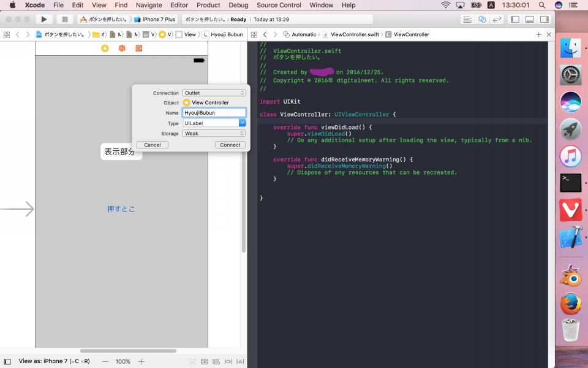Run the project with the play button
Viewport: 588px width, 368px height.
[x=44, y=19]
